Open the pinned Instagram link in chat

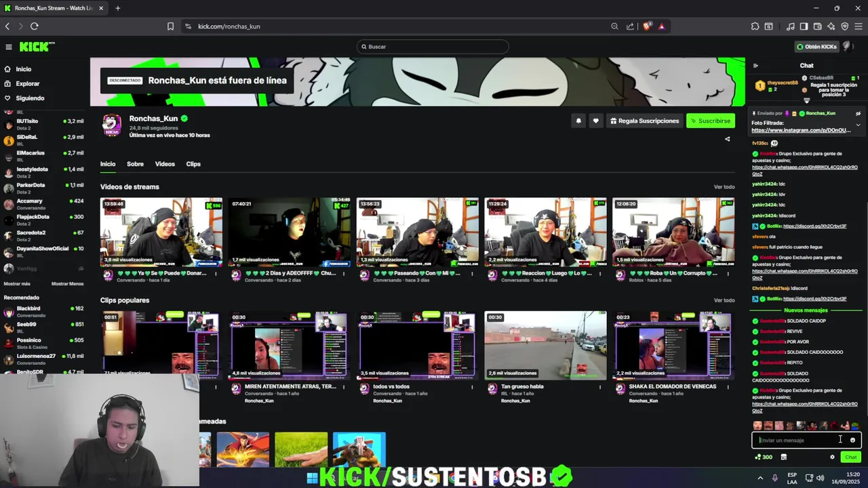(800, 130)
